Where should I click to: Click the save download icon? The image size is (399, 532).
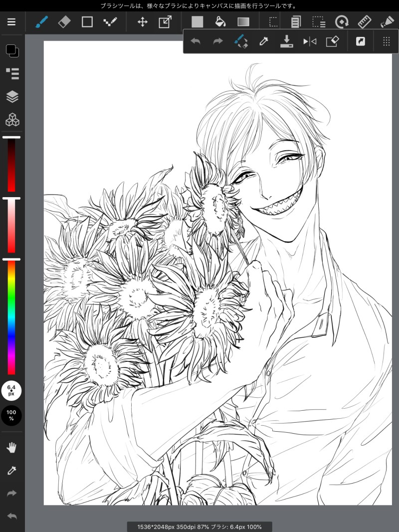(x=286, y=41)
